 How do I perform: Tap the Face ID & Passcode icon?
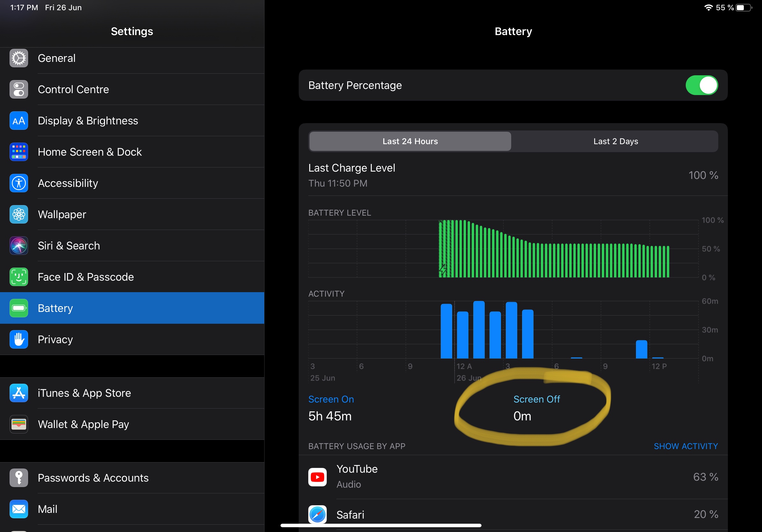click(19, 277)
